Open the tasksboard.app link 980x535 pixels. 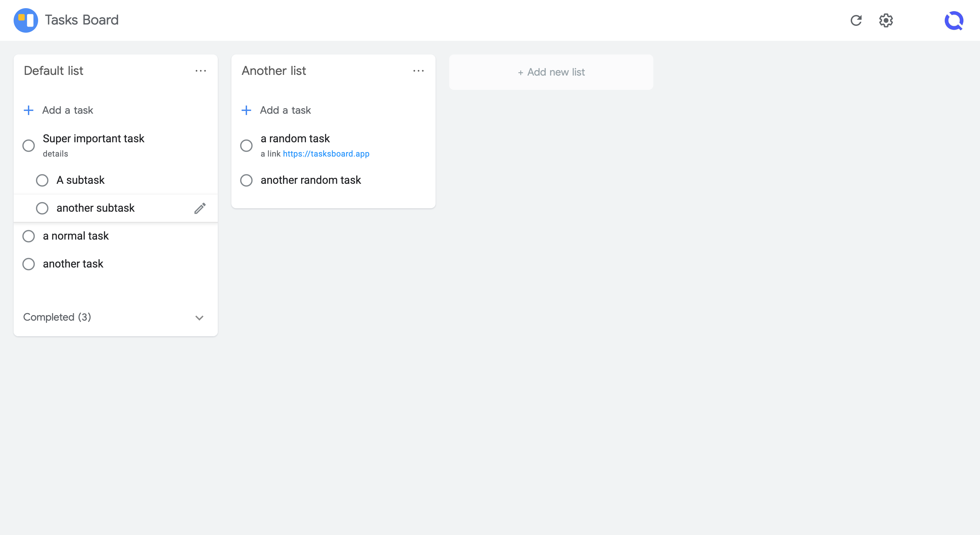(326, 153)
